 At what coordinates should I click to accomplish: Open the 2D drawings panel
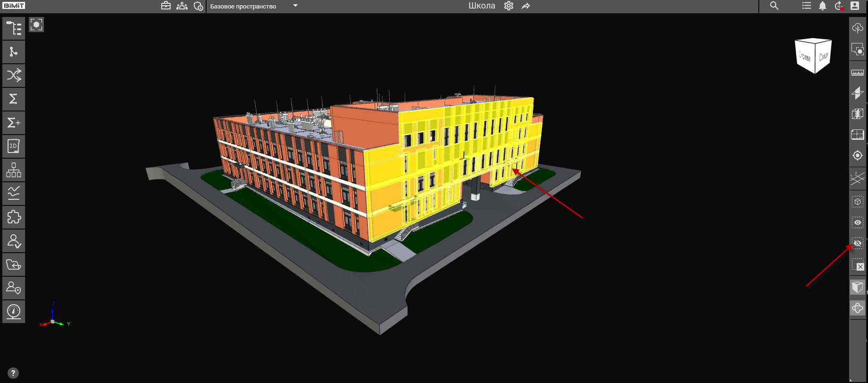click(14, 146)
